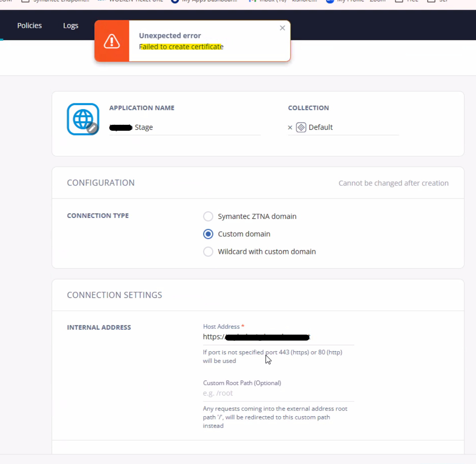Click the Symantec ZTNA domain label

(x=257, y=216)
